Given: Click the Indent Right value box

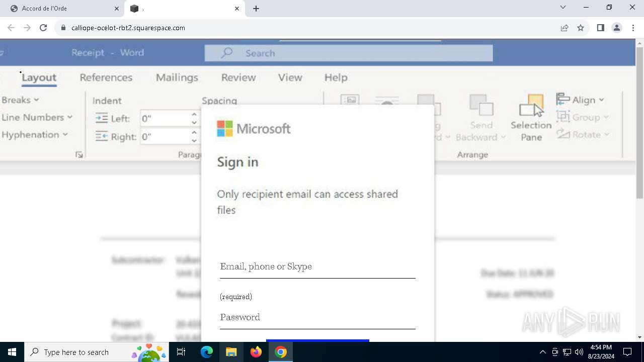Looking at the screenshot, I should [x=165, y=136].
